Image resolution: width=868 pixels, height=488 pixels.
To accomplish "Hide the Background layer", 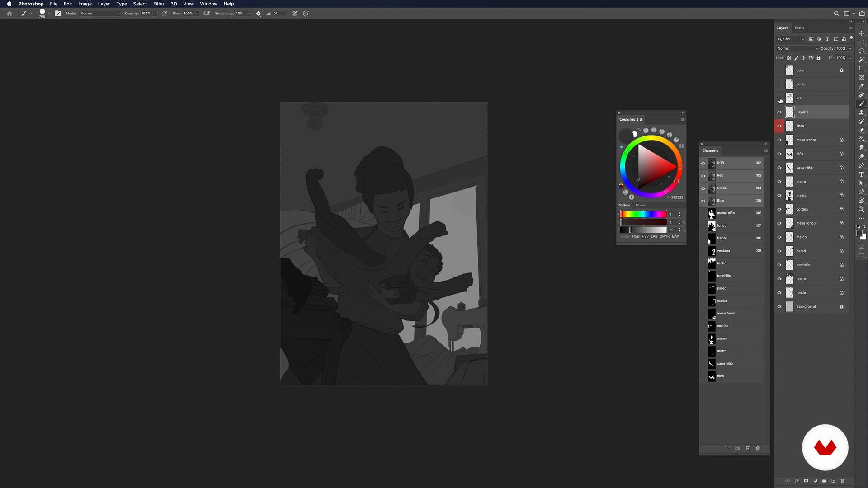I will [779, 307].
